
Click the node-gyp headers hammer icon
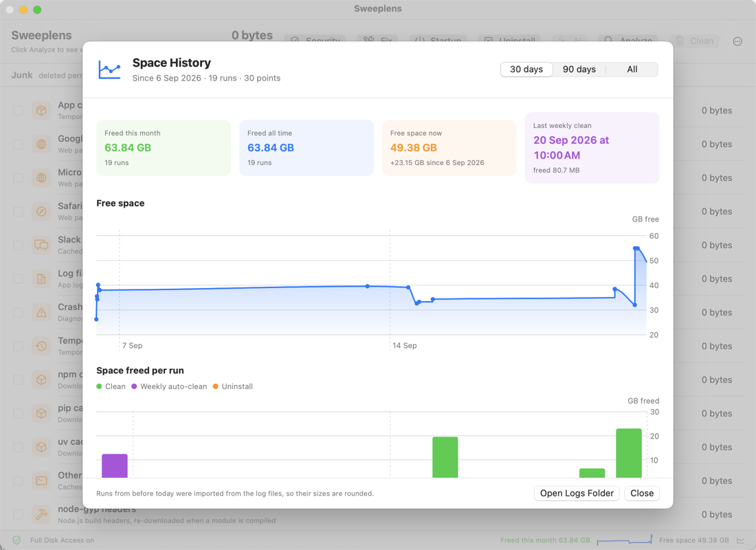coord(41,514)
